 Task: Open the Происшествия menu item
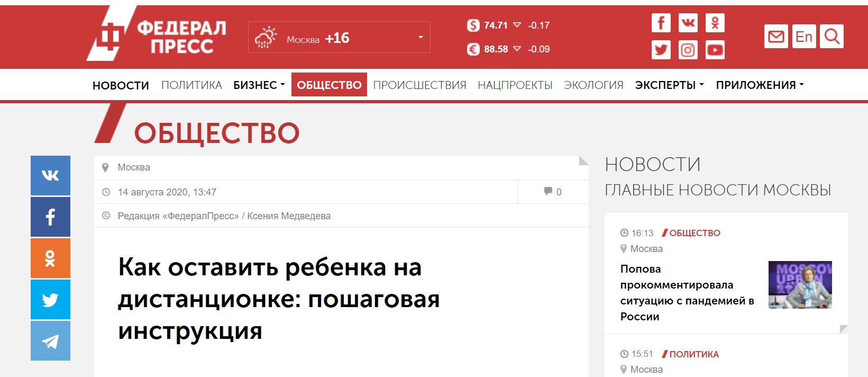pos(419,85)
